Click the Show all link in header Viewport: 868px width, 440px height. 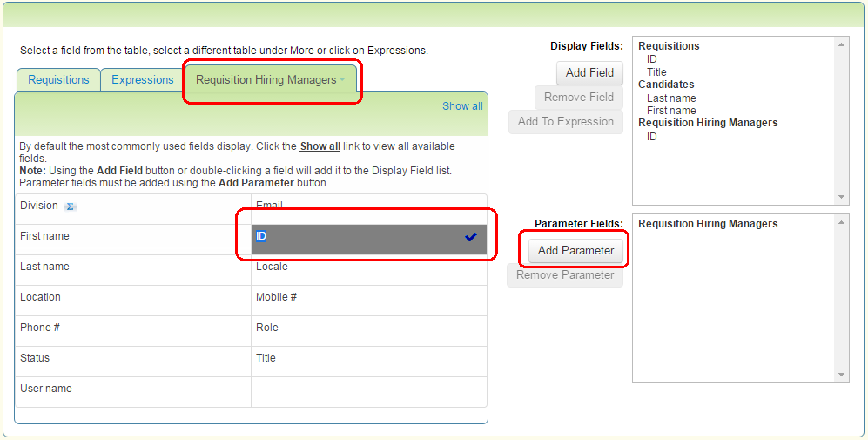click(x=462, y=106)
